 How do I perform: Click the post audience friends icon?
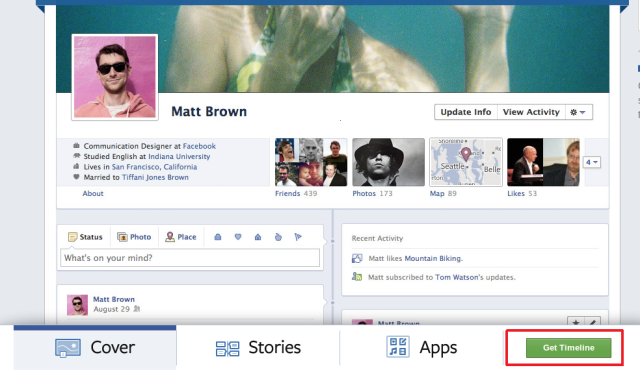point(137,309)
